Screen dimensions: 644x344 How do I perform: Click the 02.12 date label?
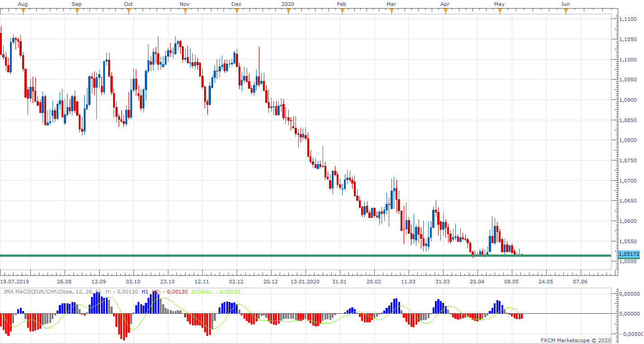point(236,281)
